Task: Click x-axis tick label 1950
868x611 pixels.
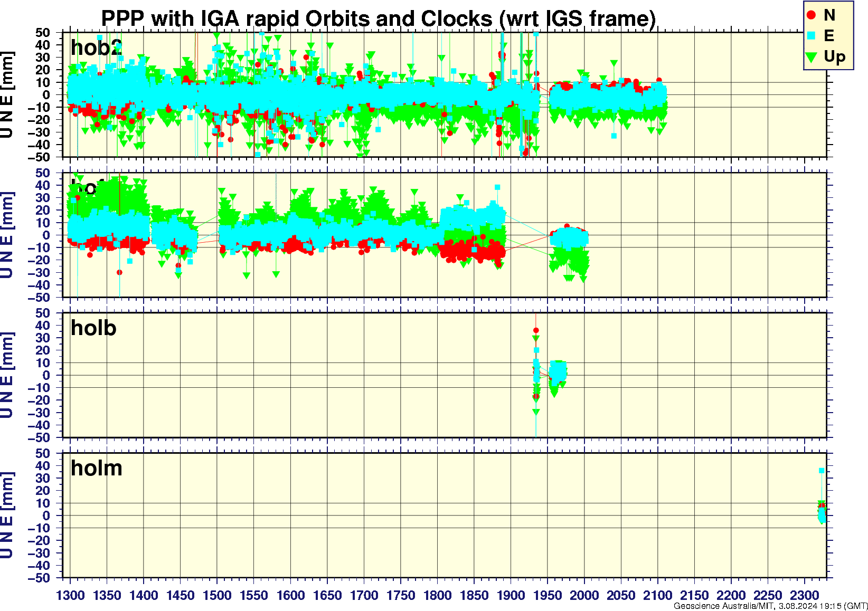Action: pos(548,595)
